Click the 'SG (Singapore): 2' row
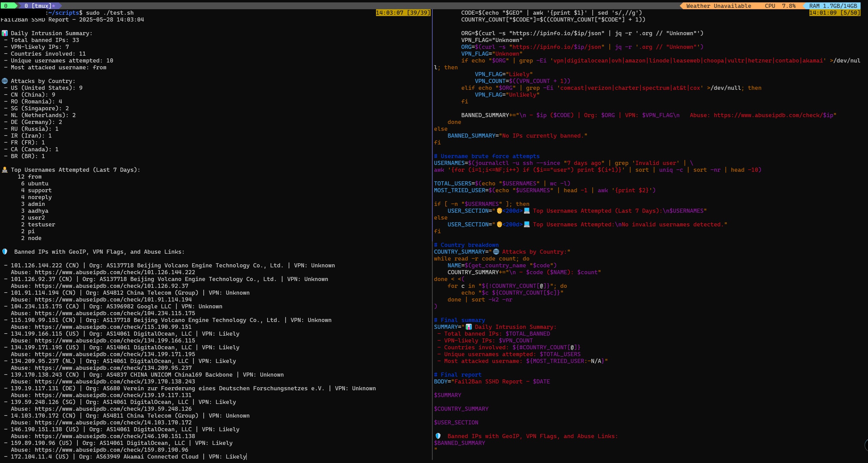This screenshot has width=868, height=463. pyautogui.click(x=37, y=108)
